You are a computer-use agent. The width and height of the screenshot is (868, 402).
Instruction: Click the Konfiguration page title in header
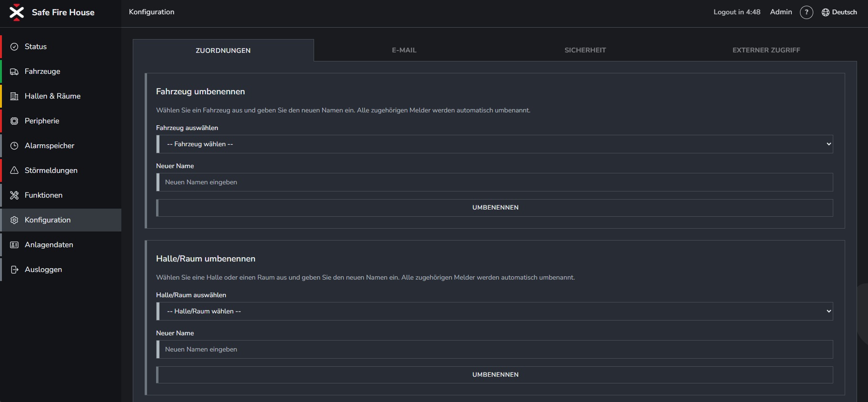tap(151, 12)
